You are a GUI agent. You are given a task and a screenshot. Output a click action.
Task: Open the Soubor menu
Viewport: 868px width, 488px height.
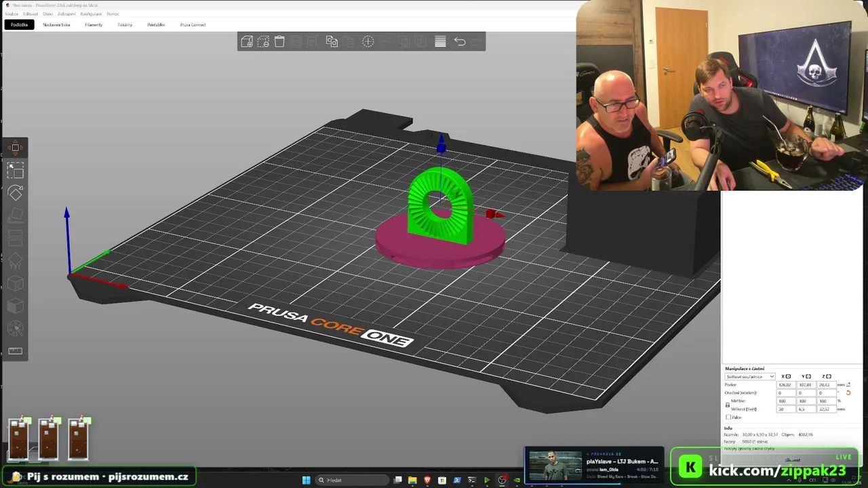(12, 14)
